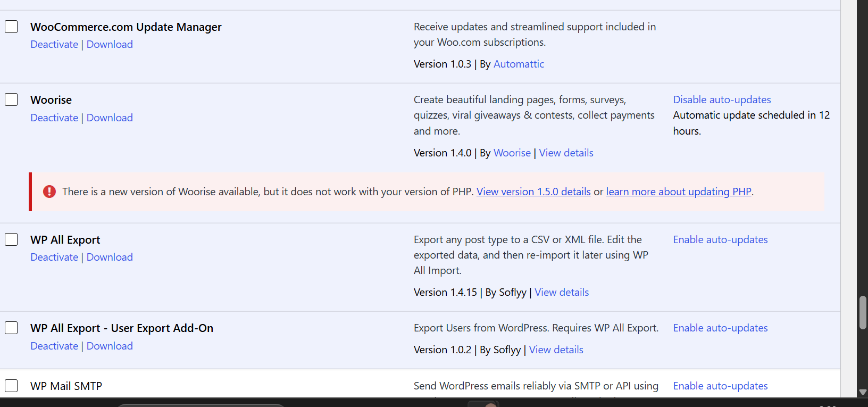Click the 'Version 1.0.2' text
Image resolution: width=868 pixels, height=407 pixels.
pyautogui.click(x=443, y=350)
